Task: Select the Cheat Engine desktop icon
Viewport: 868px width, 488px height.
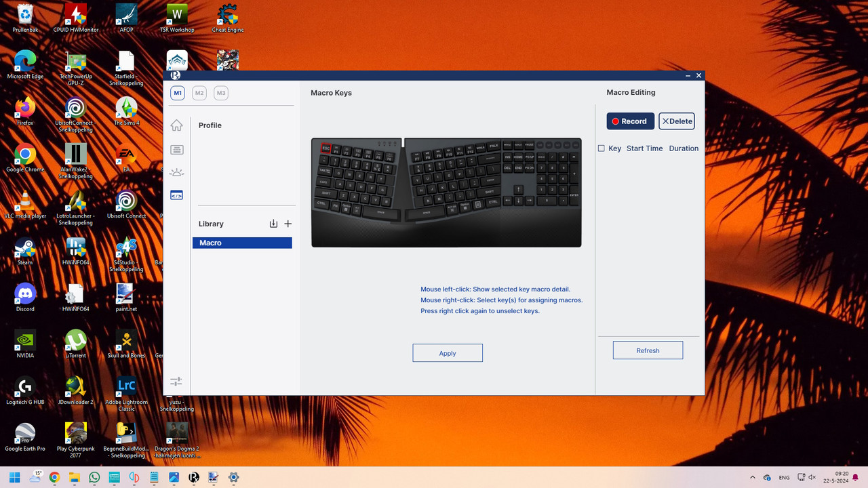Action: coord(227,18)
